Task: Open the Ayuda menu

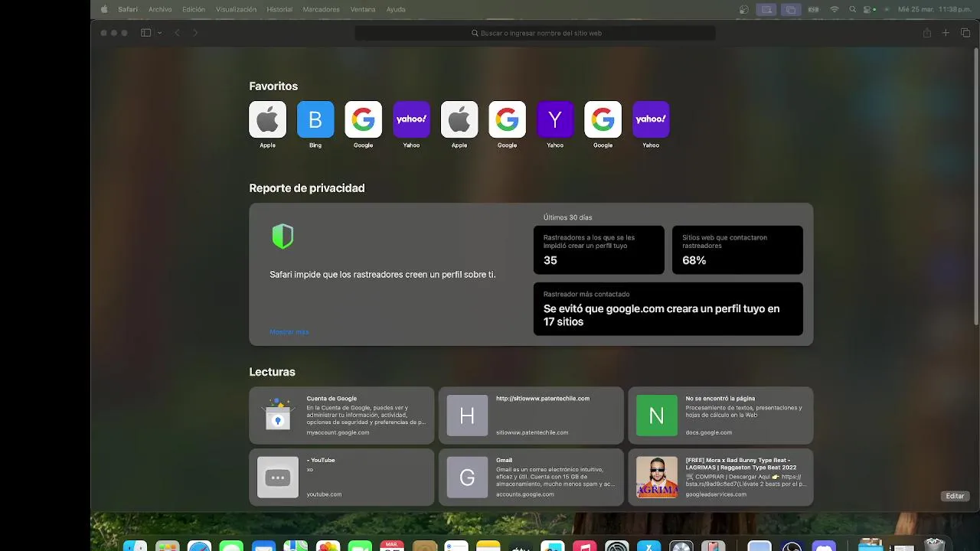Action: pyautogui.click(x=396, y=9)
